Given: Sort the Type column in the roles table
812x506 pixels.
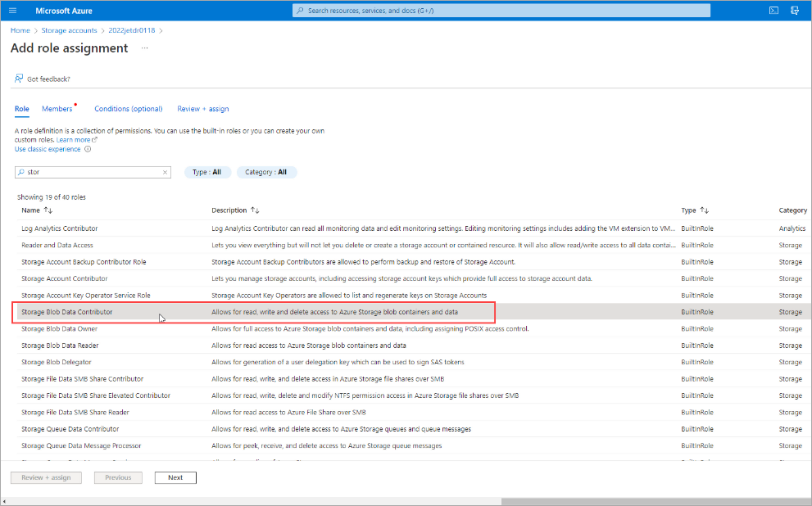Looking at the screenshot, I should tap(705, 210).
